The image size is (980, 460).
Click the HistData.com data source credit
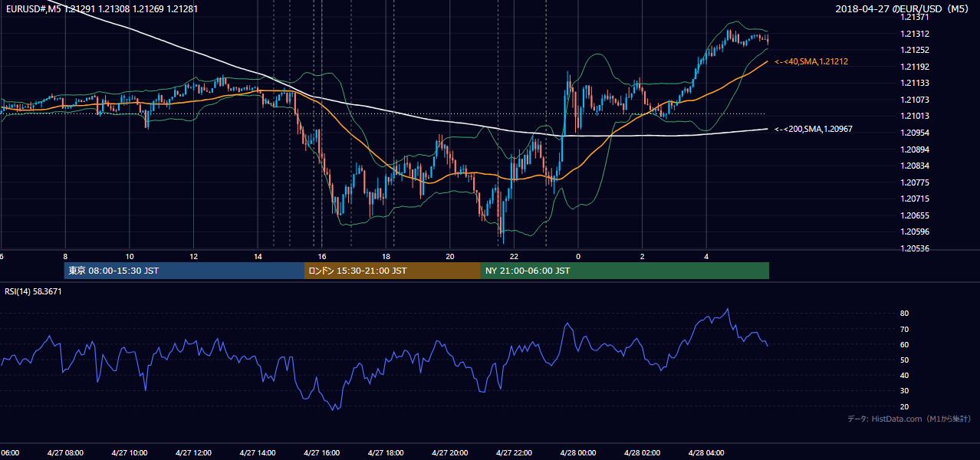point(909,419)
